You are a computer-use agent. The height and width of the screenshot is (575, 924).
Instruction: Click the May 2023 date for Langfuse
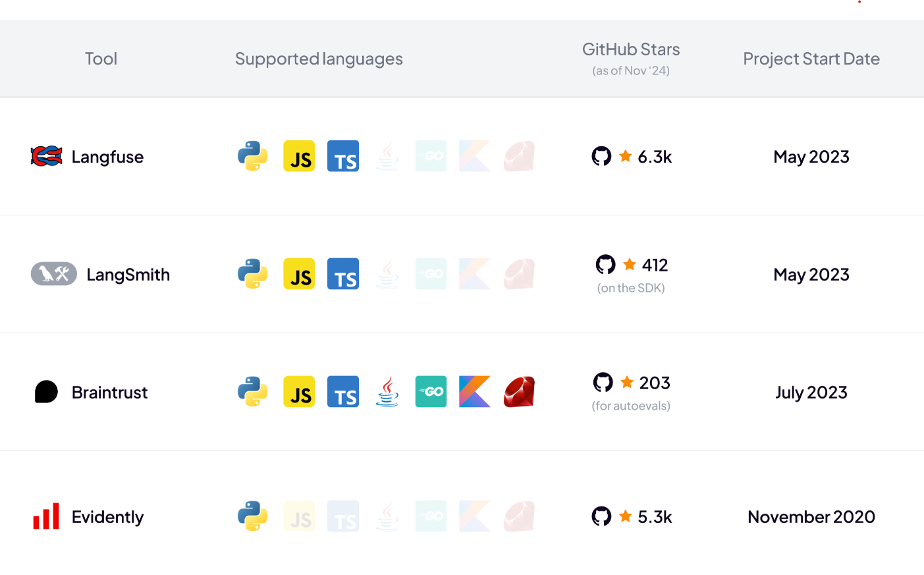[811, 156]
